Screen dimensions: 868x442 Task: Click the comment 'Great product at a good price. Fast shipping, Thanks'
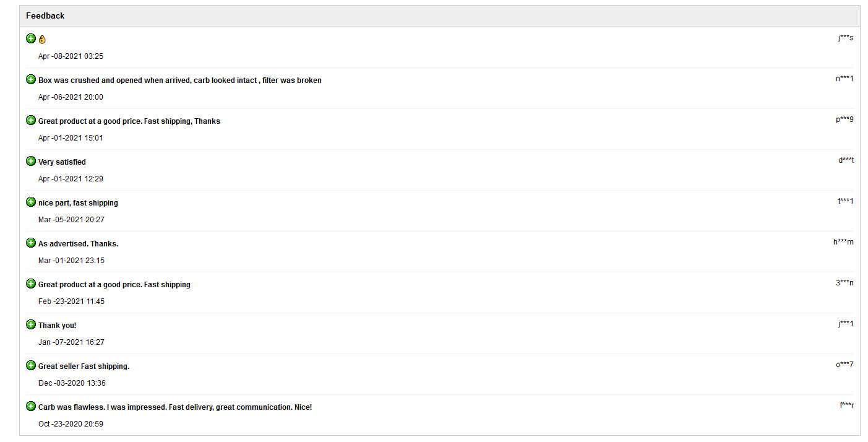pyautogui.click(x=129, y=121)
